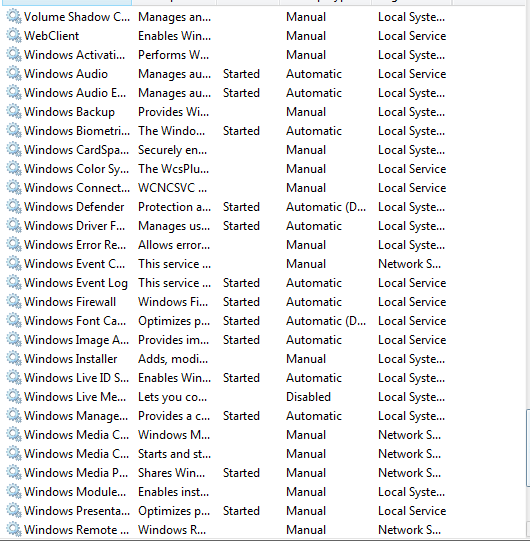Click Network S... log on of Windows Event C...
Screen dimensions: 530x541
[x=410, y=264]
